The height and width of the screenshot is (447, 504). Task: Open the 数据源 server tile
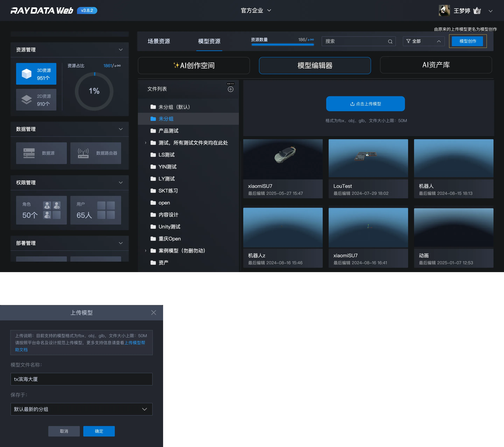41,153
